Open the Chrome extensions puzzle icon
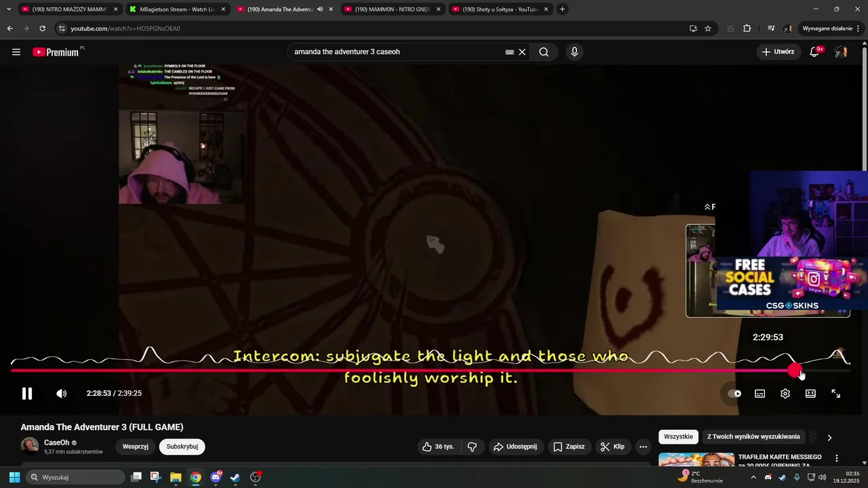Screen dimensions: 868x488 coord(747,28)
